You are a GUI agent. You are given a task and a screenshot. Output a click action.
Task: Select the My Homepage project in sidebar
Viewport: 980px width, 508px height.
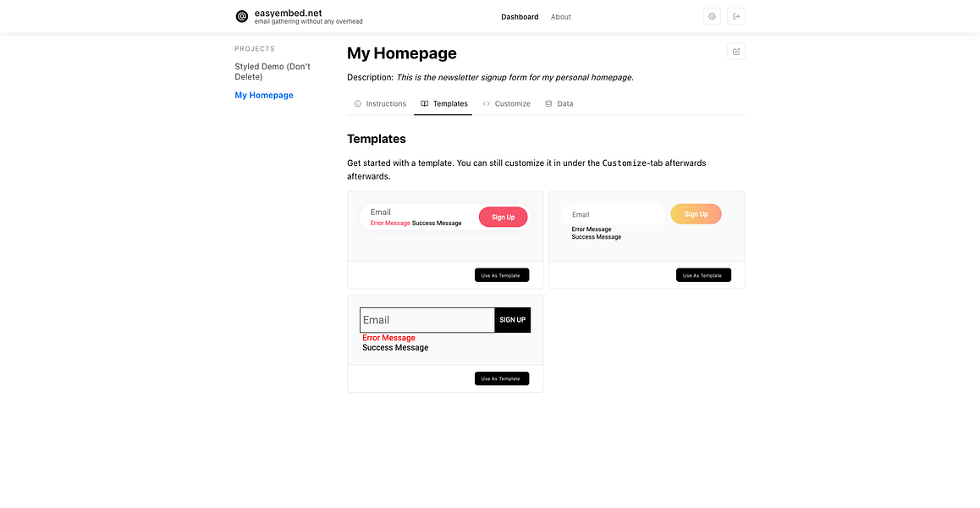tap(263, 95)
